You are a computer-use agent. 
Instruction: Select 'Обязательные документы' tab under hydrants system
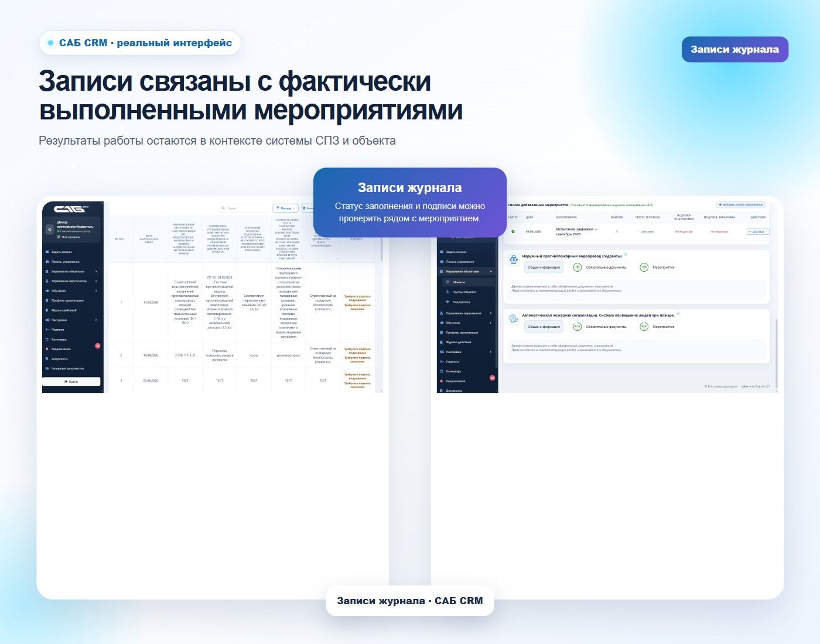(600, 267)
